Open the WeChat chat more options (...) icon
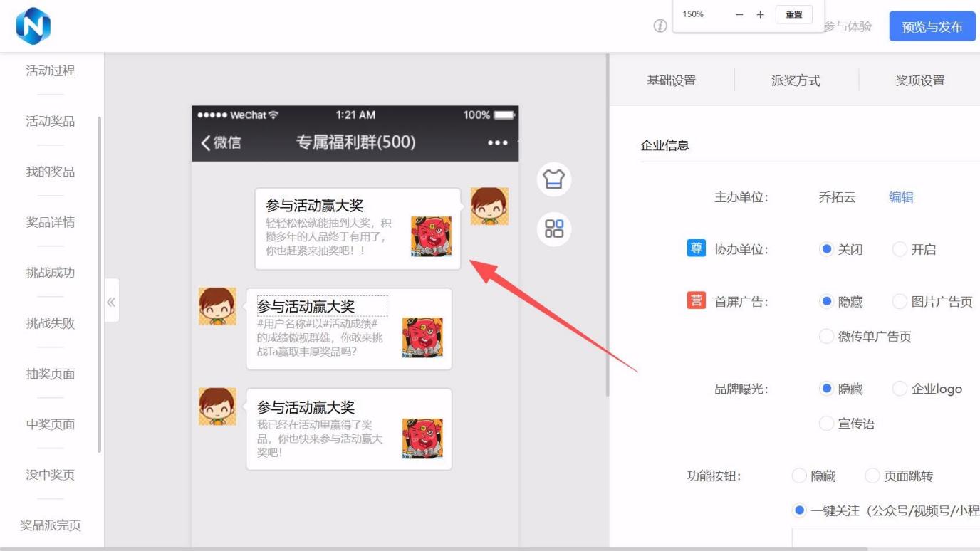This screenshot has width=980, height=551. click(x=499, y=142)
